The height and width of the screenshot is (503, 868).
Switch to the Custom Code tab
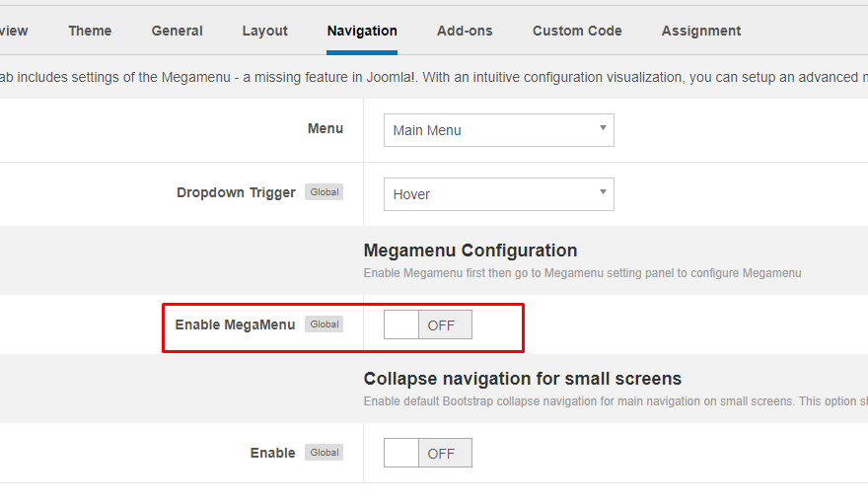(577, 31)
